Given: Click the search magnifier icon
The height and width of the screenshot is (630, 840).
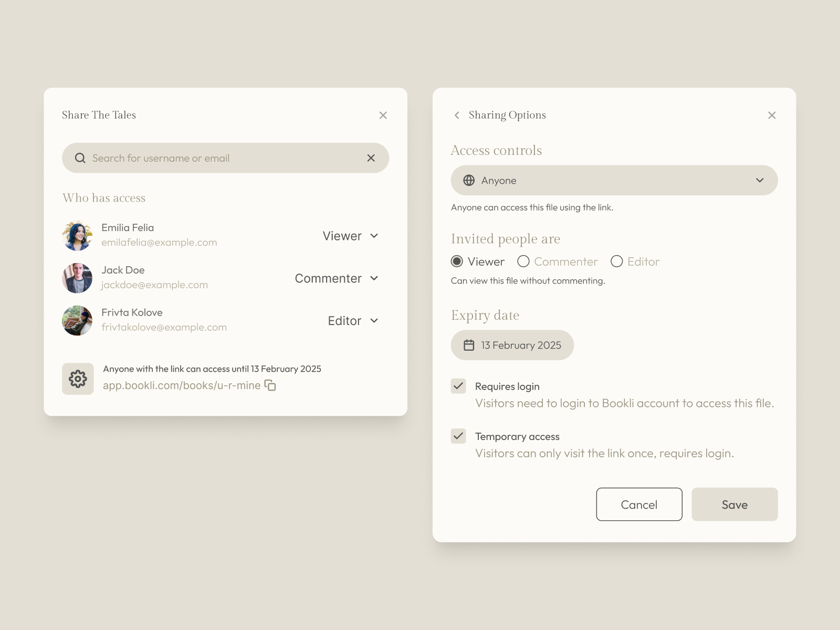Looking at the screenshot, I should point(80,157).
